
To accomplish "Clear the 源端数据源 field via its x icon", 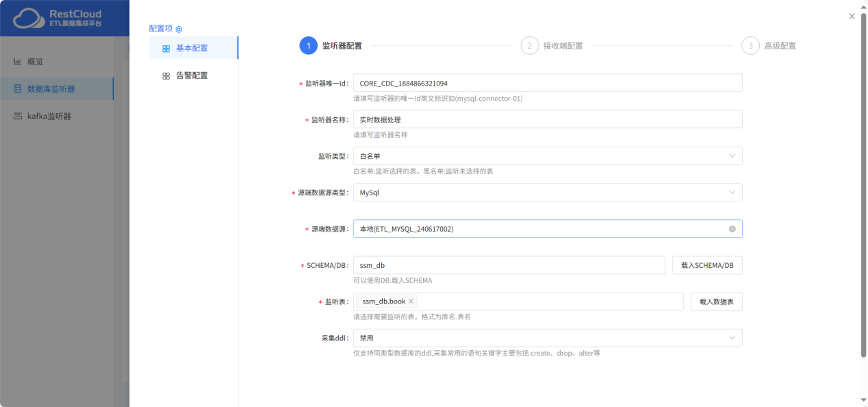I will (x=733, y=228).
